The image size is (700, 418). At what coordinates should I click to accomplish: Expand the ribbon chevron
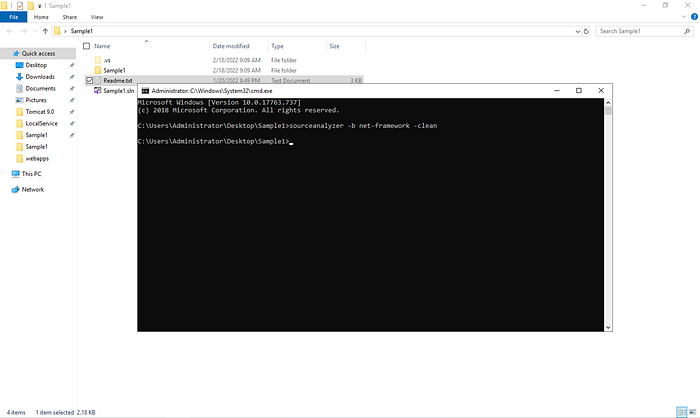(x=683, y=17)
